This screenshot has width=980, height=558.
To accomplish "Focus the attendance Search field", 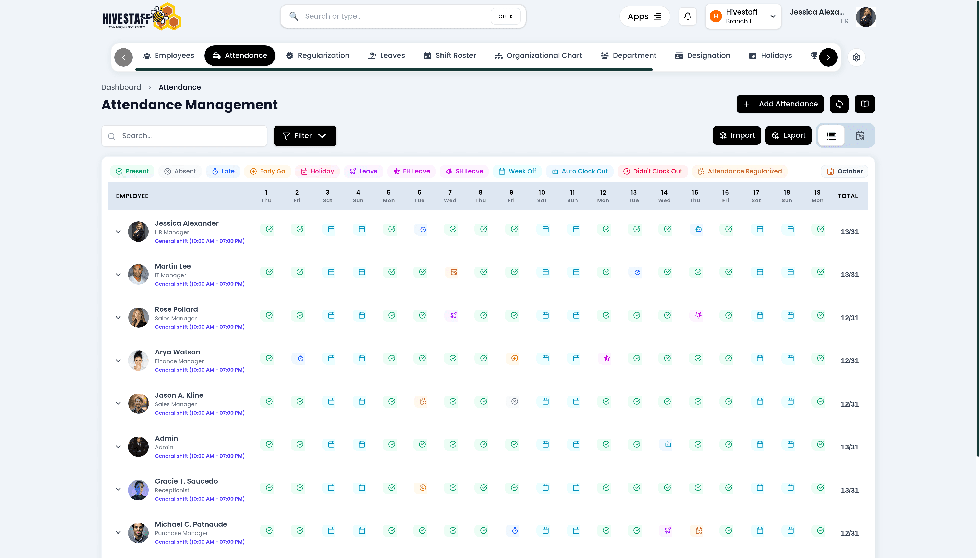I will 185,136.
